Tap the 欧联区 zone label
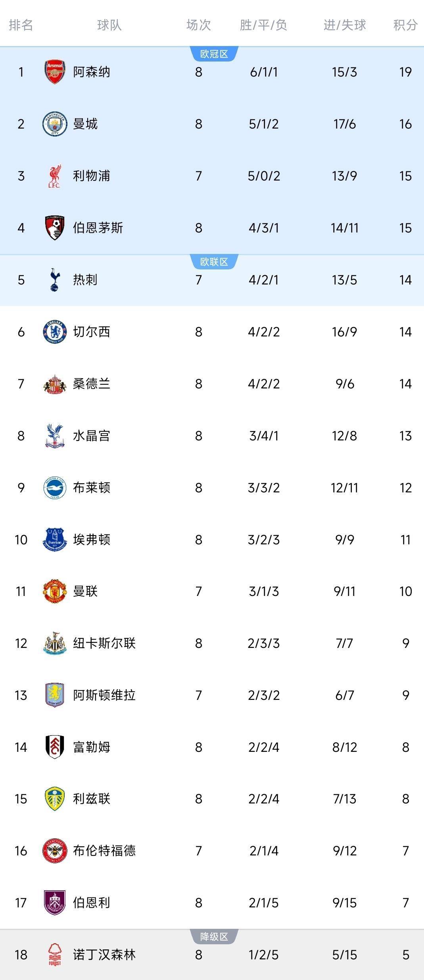 click(x=214, y=262)
